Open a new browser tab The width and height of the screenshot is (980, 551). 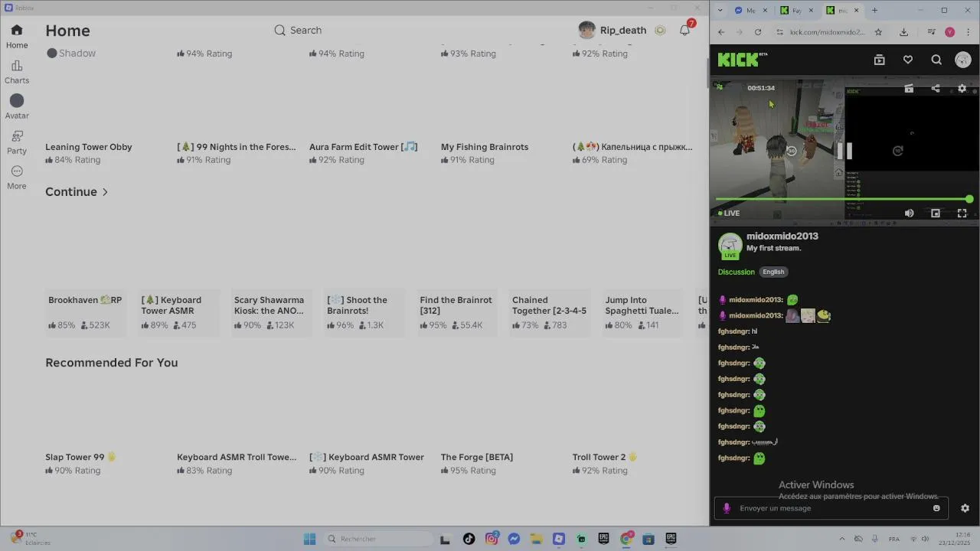click(874, 11)
